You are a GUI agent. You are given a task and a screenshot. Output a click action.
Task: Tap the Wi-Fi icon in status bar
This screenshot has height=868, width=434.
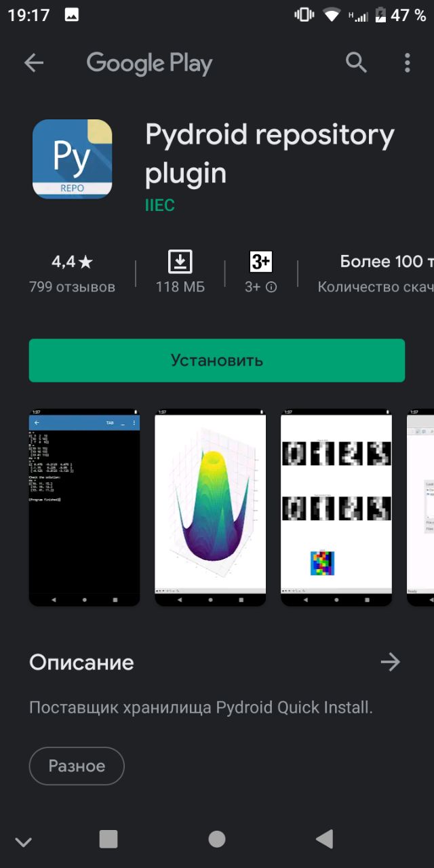point(332,15)
